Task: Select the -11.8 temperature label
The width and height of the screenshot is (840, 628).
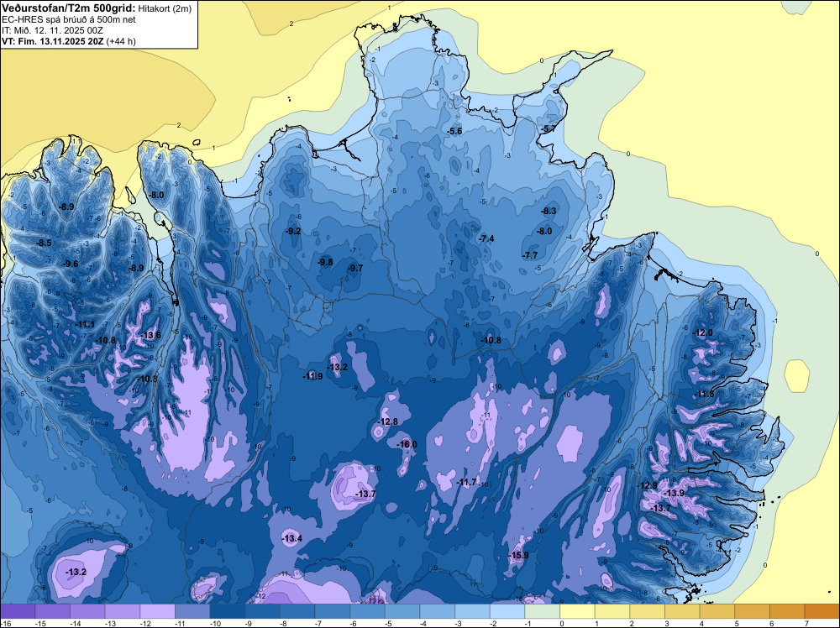Action: [705, 394]
